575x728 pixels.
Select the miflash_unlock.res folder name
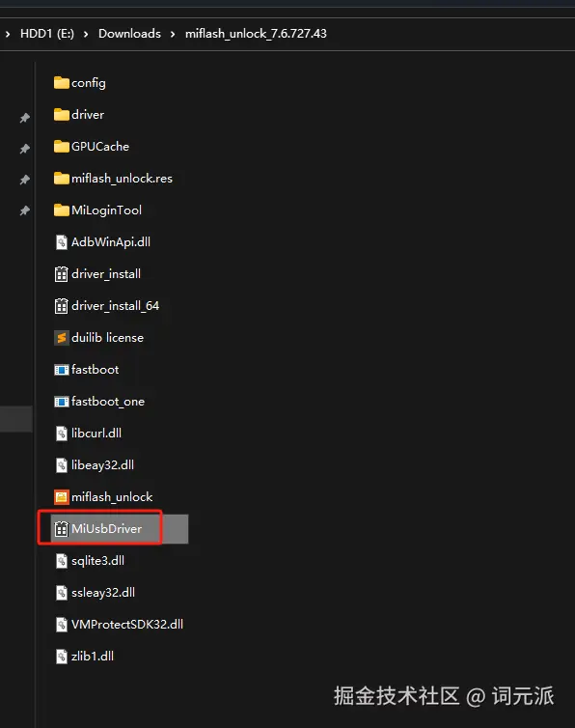(x=123, y=179)
